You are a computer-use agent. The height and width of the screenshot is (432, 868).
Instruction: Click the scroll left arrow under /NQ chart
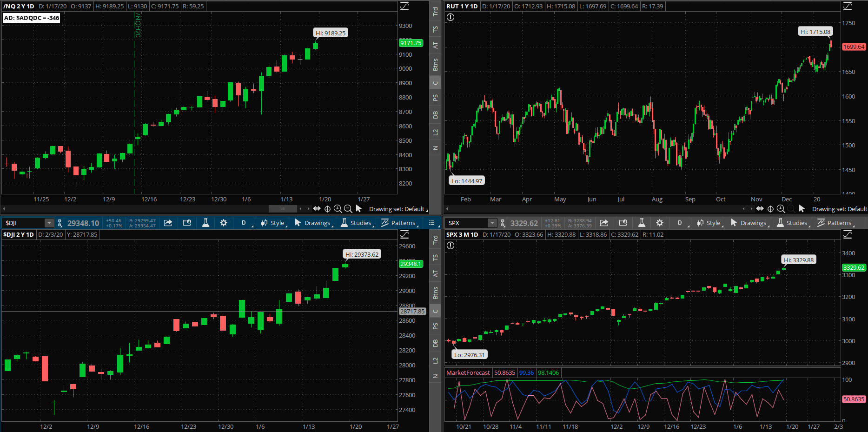tap(4, 209)
